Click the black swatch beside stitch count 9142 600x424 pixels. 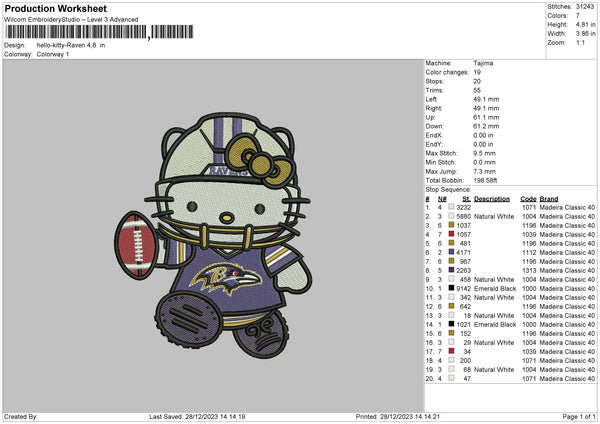point(452,288)
